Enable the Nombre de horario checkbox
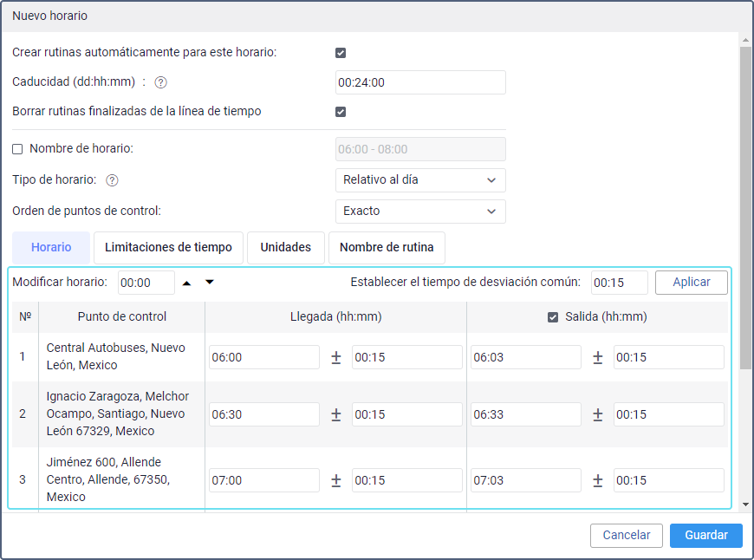 pos(17,149)
